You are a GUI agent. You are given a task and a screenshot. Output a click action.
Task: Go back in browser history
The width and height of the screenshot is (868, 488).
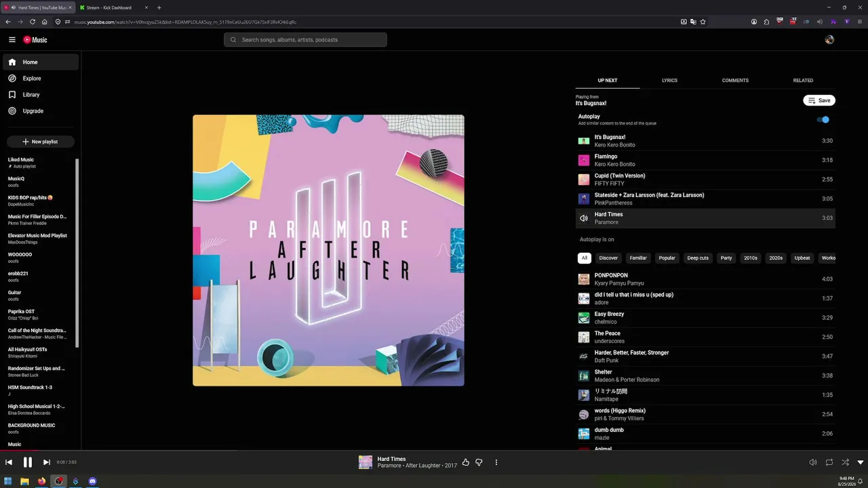pos(8,22)
